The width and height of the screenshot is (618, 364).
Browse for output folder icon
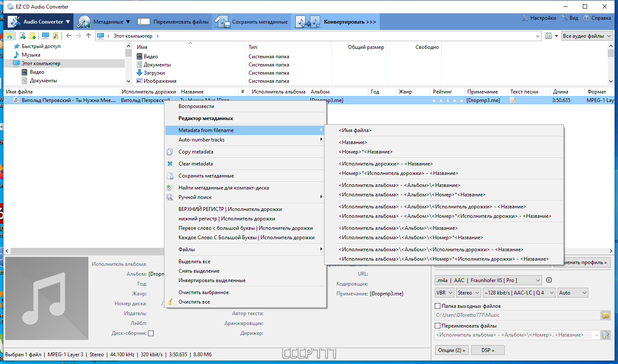tap(606, 316)
